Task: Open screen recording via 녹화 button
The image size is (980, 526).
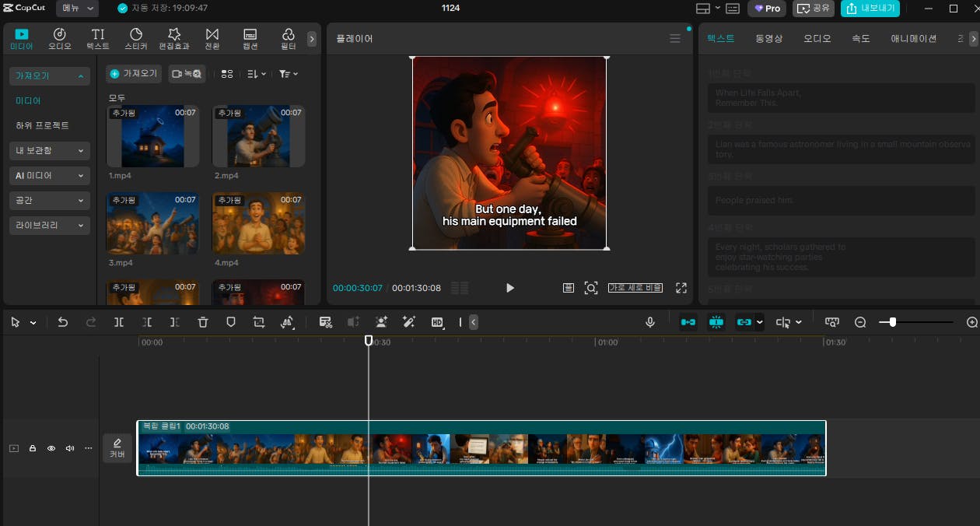Action: coord(187,73)
